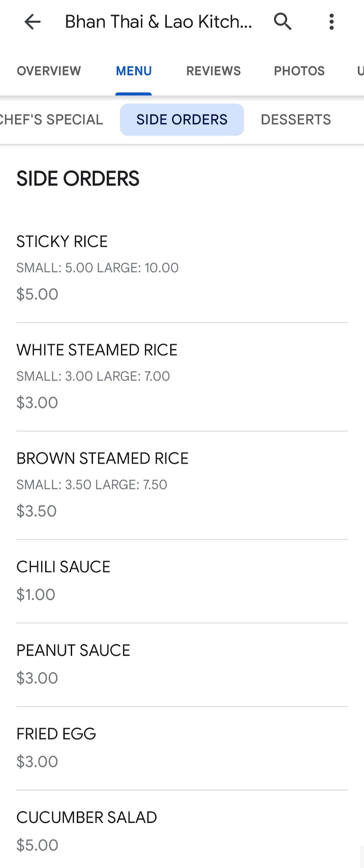Screen dimensions: 364x868
Task: Jump to the Desserts category chip
Action: 296,120
